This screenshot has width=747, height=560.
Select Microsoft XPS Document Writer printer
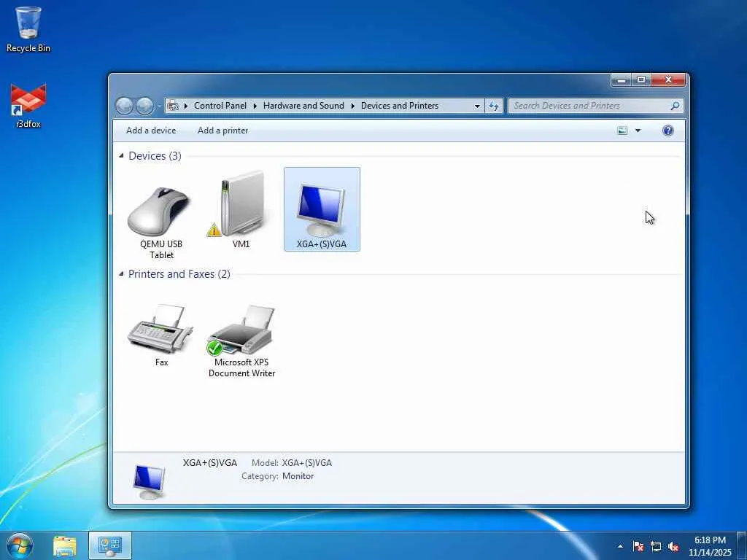point(241,330)
